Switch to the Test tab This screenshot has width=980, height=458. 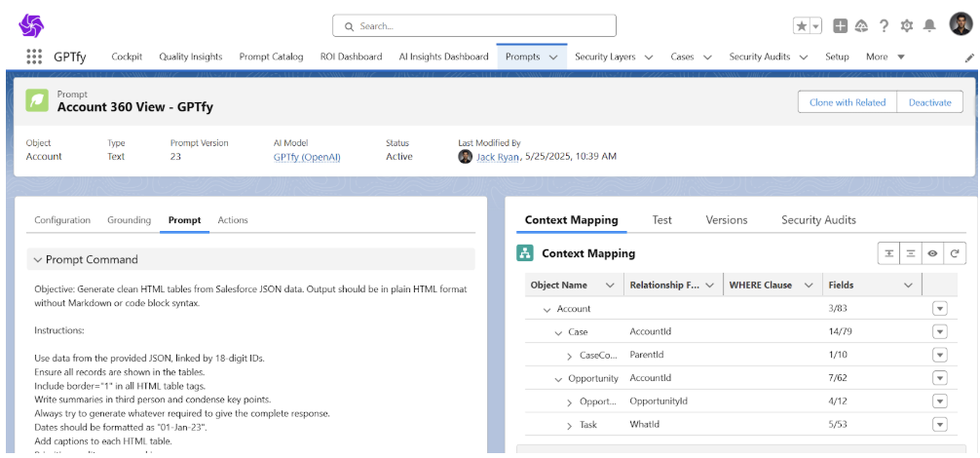[x=661, y=220]
